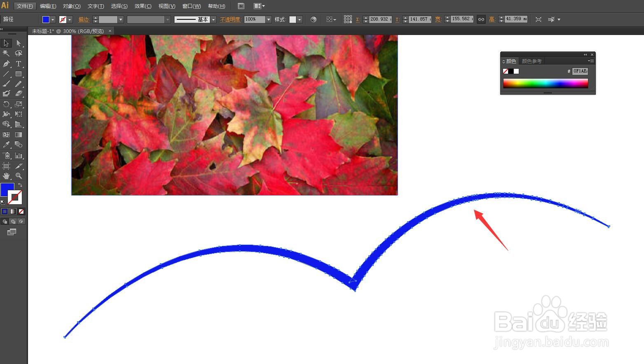Image resolution: width=644 pixels, height=364 pixels.
Task: Change the screen mode button
Action: pos(12,232)
